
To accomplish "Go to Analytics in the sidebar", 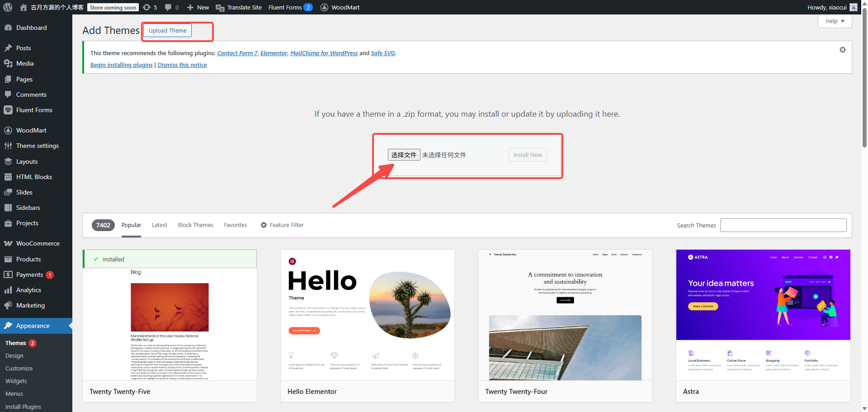I will coord(28,290).
